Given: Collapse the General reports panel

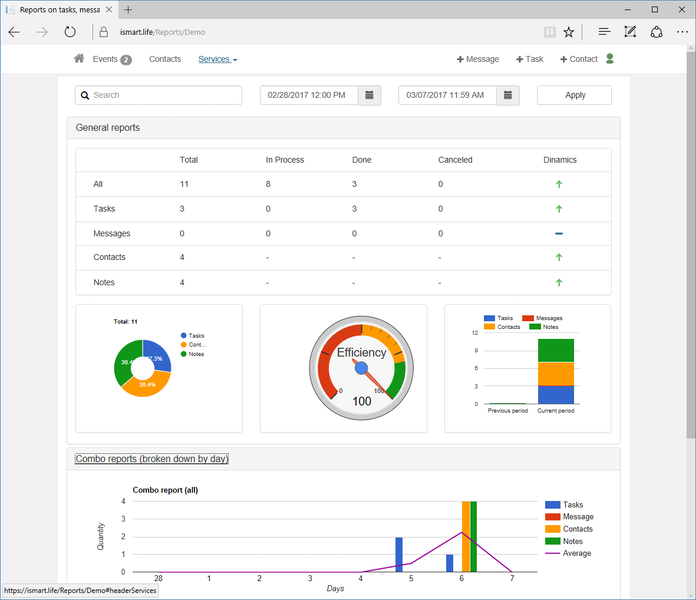Looking at the screenshot, I should (108, 128).
